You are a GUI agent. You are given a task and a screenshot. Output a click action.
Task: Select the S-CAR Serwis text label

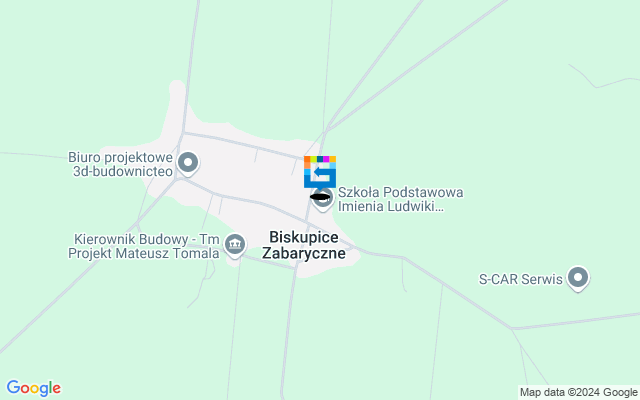click(x=520, y=279)
